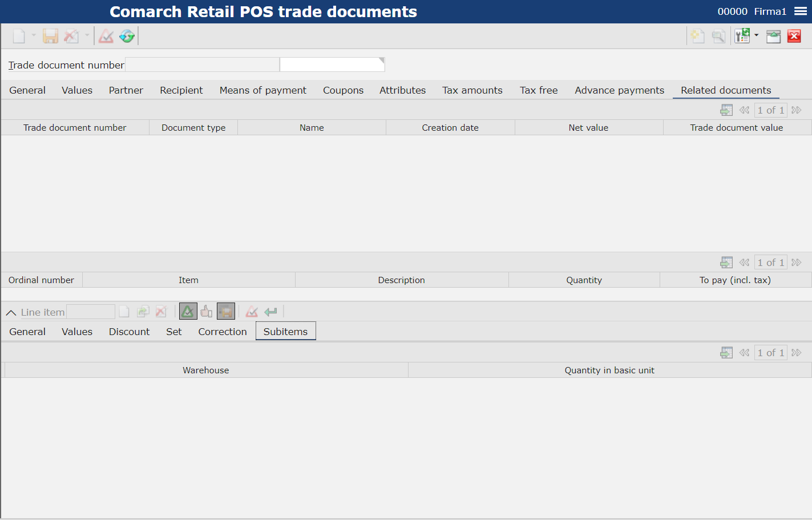Click the green return arrow icon in line item toolbar
Screen dimensions: 812x520
[x=270, y=312]
